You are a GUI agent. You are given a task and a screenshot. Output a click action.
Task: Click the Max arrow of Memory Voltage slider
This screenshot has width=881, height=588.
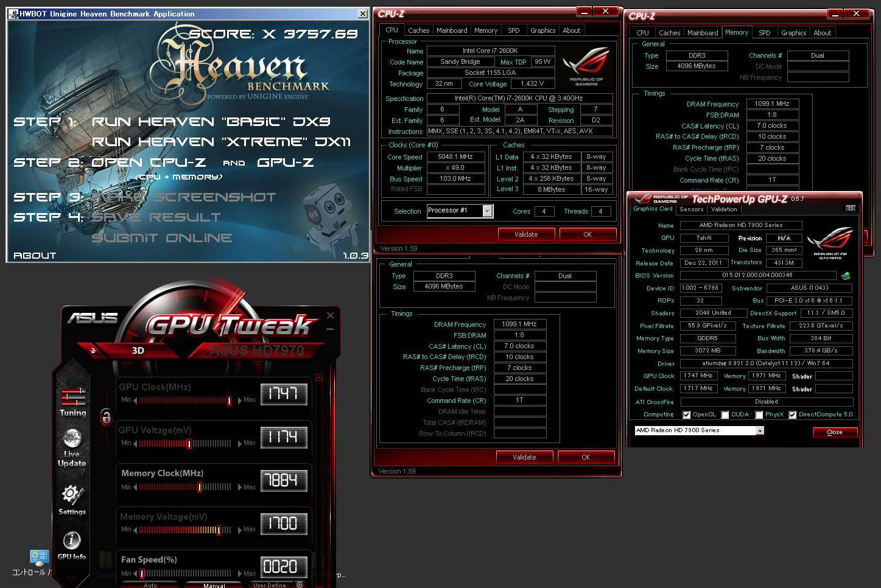coord(240,530)
